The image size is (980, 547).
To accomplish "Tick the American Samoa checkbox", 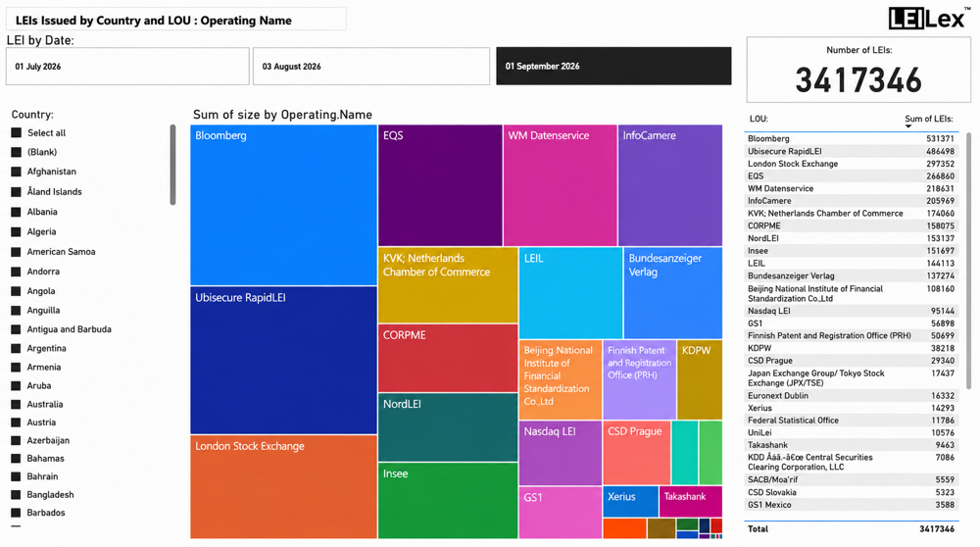I will [x=17, y=252].
